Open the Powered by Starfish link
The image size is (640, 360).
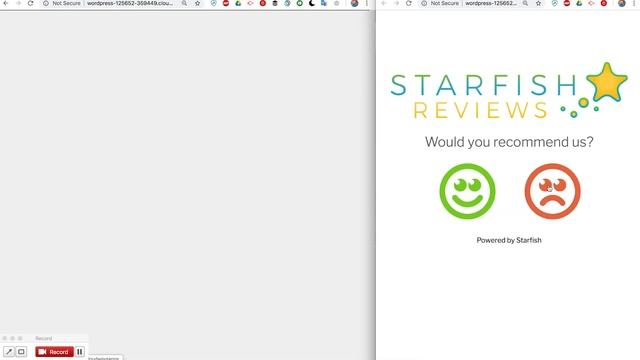pyautogui.click(x=509, y=240)
